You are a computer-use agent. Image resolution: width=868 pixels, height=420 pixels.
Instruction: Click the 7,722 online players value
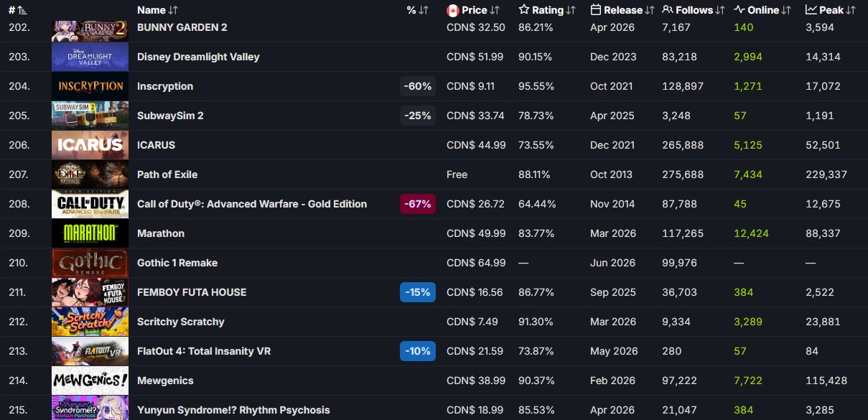pyautogui.click(x=748, y=381)
